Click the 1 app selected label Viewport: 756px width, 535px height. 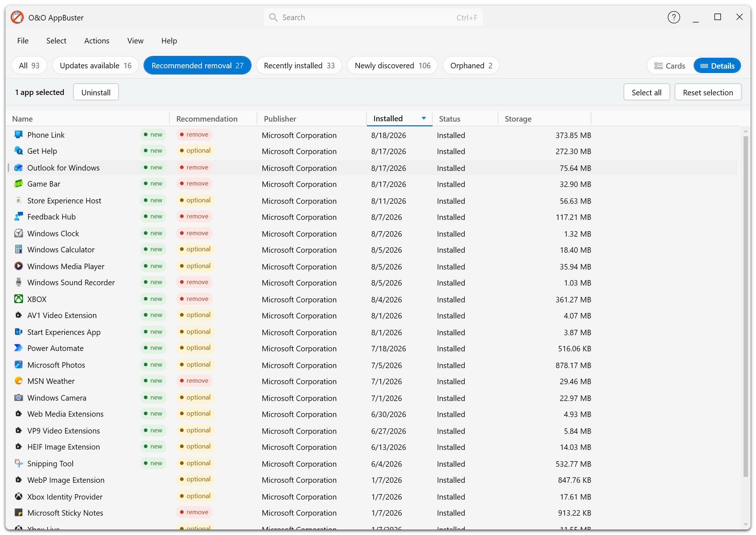(x=39, y=92)
